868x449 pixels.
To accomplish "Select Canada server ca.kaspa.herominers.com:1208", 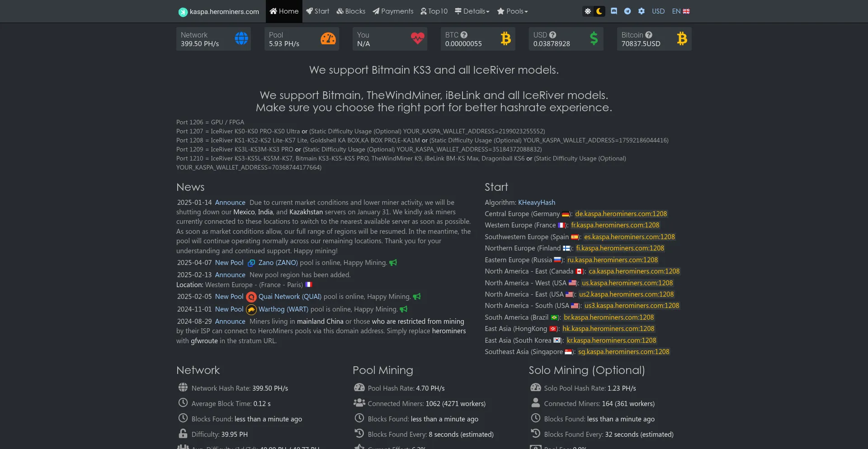I will [634, 271].
